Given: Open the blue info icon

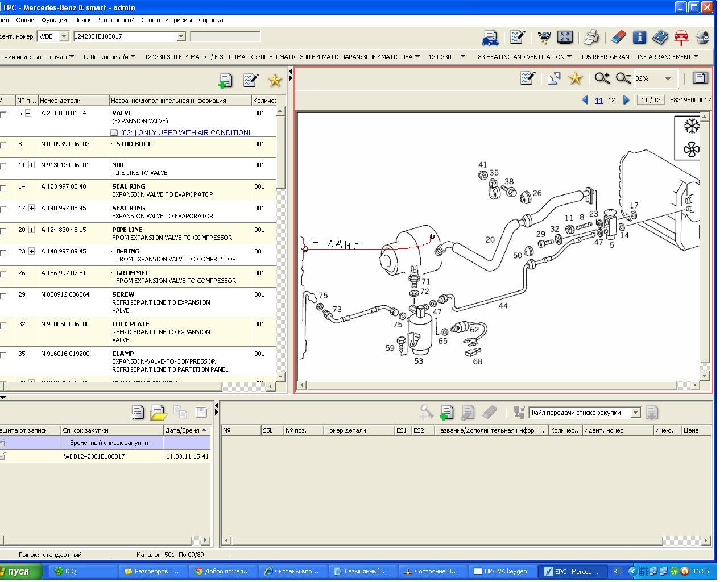Looking at the screenshot, I should (639, 38).
